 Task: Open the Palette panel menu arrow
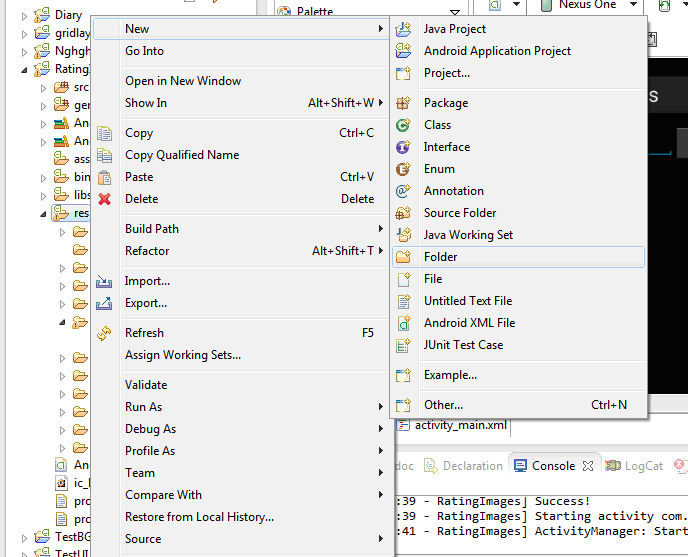click(x=455, y=13)
